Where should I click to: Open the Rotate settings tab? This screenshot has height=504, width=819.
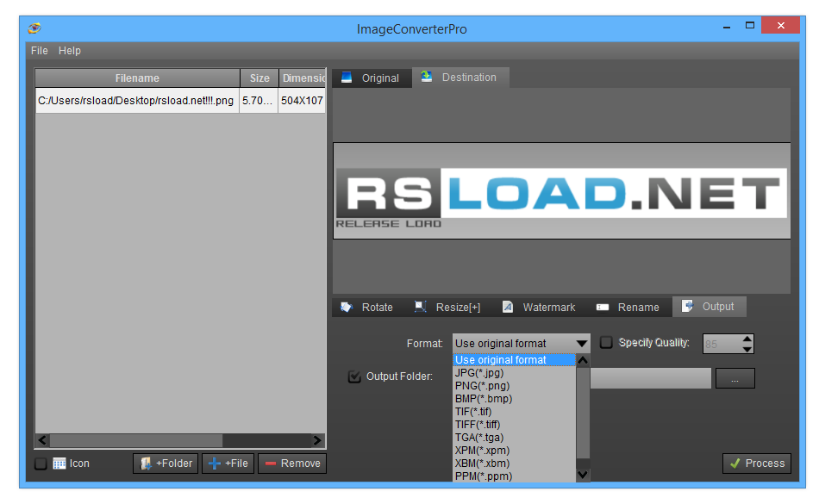click(x=366, y=308)
